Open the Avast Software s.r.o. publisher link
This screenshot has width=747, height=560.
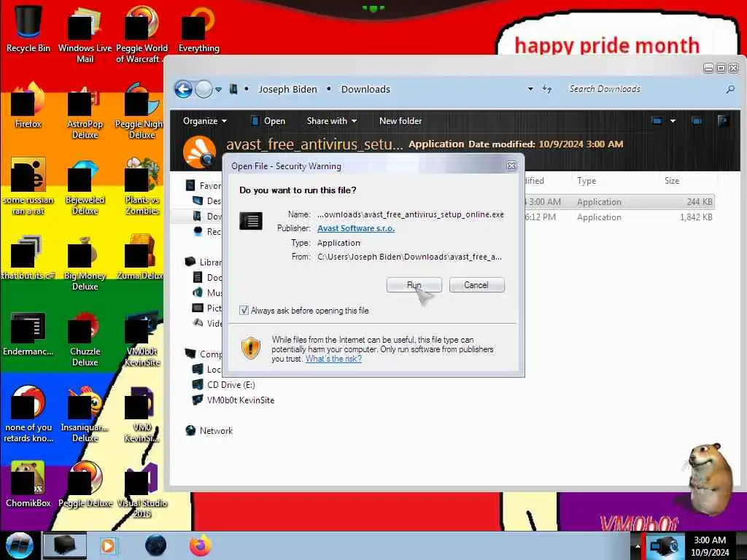click(x=356, y=228)
